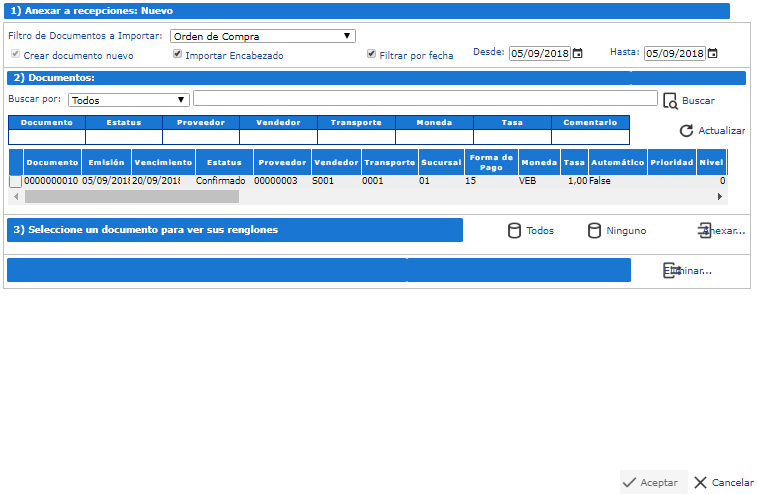This screenshot has height=494, width=758.
Task: Sort by Vencimiento column header
Action: point(163,162)
